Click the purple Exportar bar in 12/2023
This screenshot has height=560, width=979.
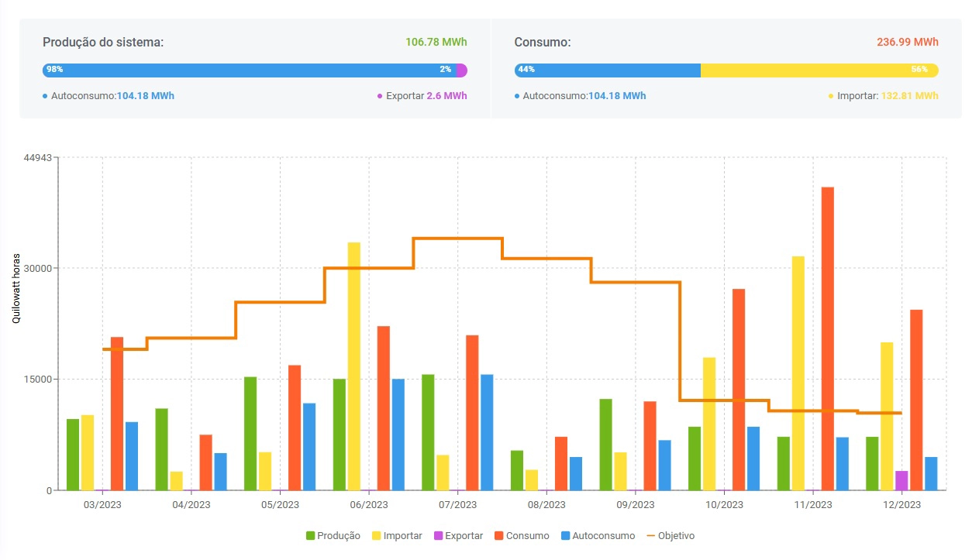(x=901, y=480)
